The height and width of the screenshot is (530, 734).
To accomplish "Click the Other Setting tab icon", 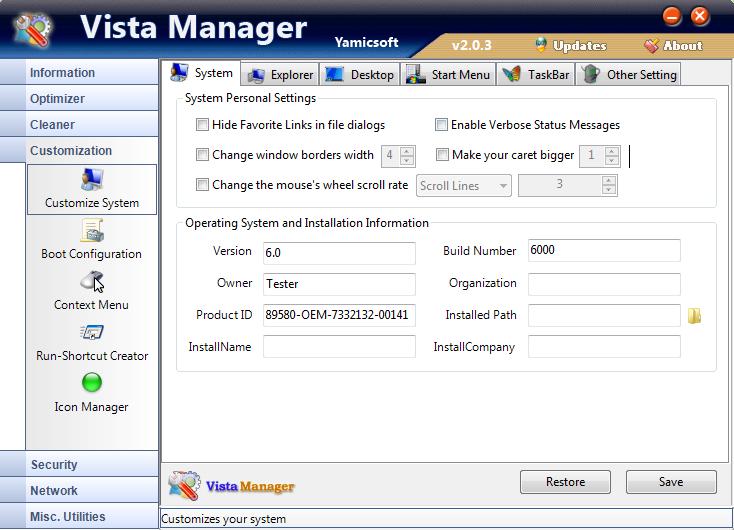I will (x=591, y=74).
